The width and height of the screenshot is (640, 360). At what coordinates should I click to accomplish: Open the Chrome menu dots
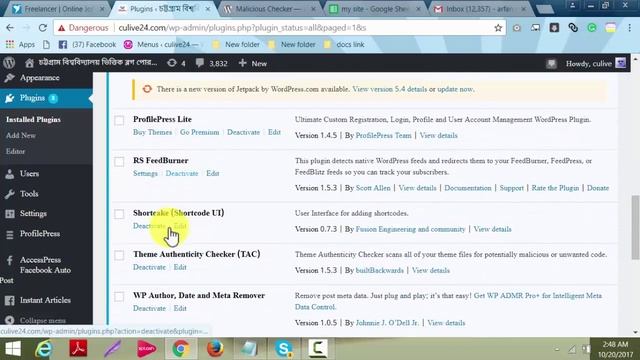(x=629, y=28)
